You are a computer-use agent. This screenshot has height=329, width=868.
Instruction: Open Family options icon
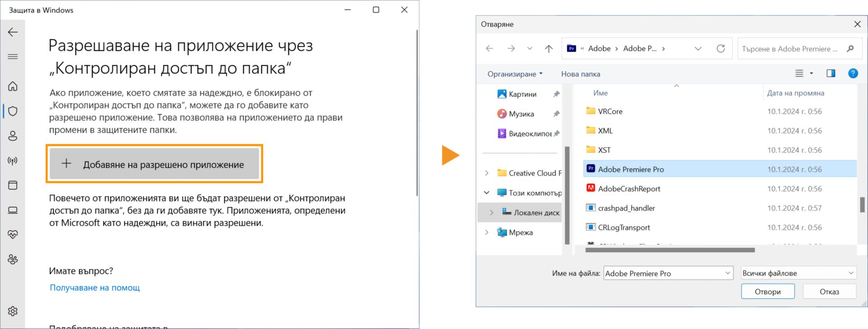13,259
